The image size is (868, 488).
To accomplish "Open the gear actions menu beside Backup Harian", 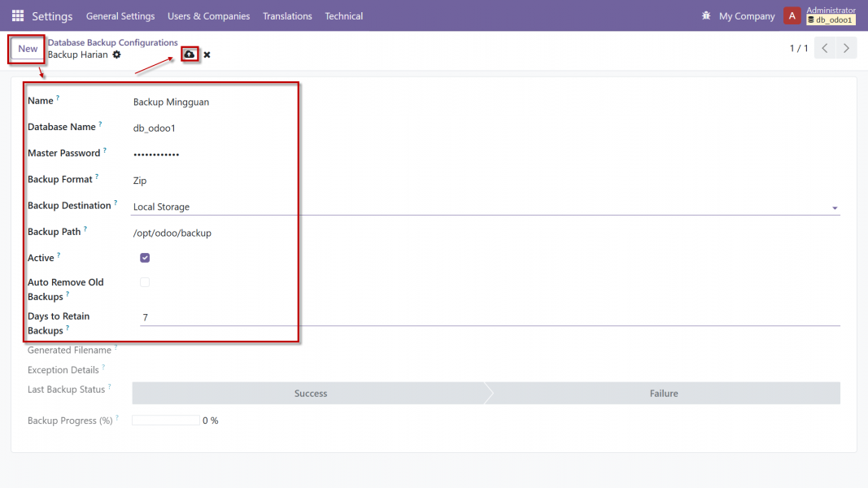I will tap(116, 54).
